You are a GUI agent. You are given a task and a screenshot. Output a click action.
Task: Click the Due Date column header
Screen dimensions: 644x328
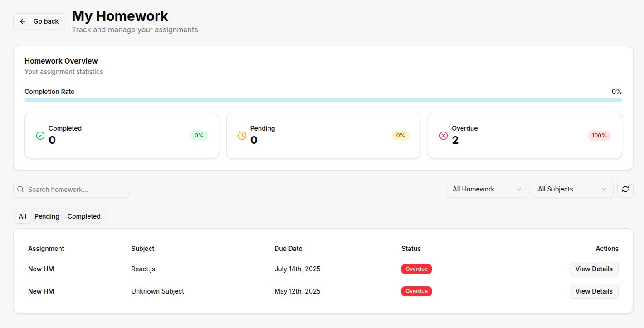point(288,249)
